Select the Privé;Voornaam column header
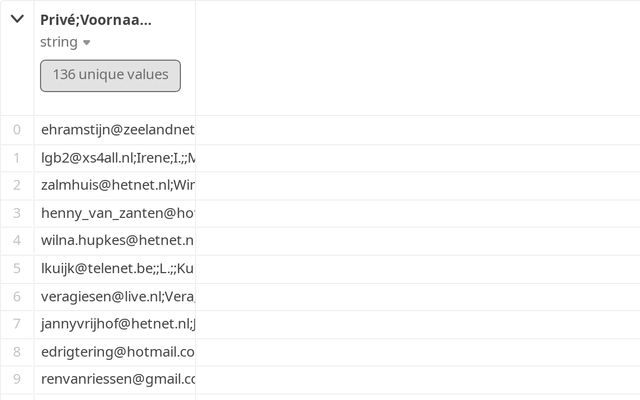Image resolution: width=640 pixels, height=400 pixels. [x=96, y=19]
